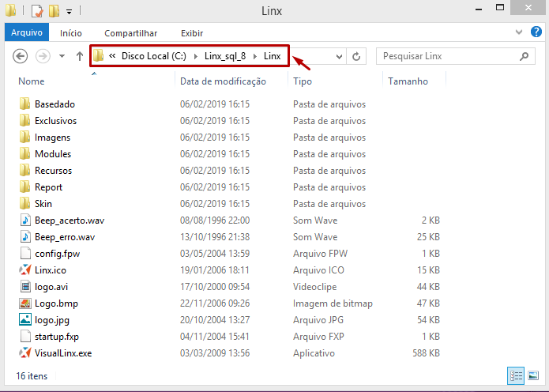Click the 16 itens status bar text
Viewport: 549px width, 392px height.
pos(32,376)
